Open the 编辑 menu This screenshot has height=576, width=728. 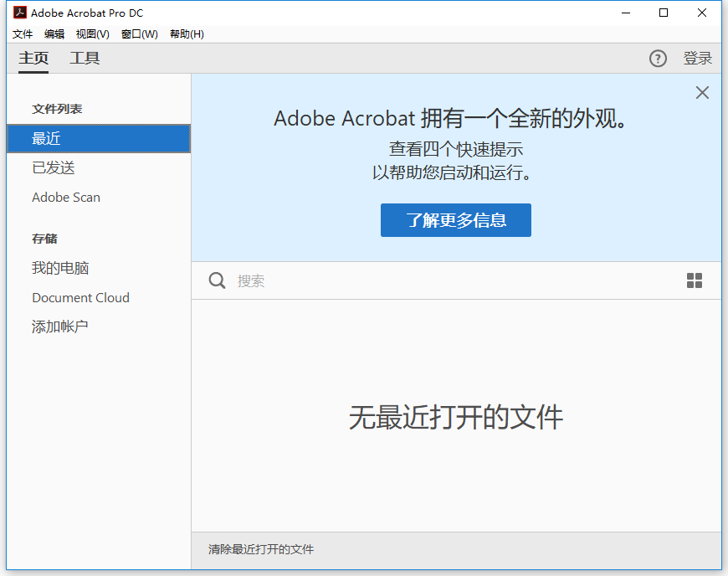[x=54, y=34]
